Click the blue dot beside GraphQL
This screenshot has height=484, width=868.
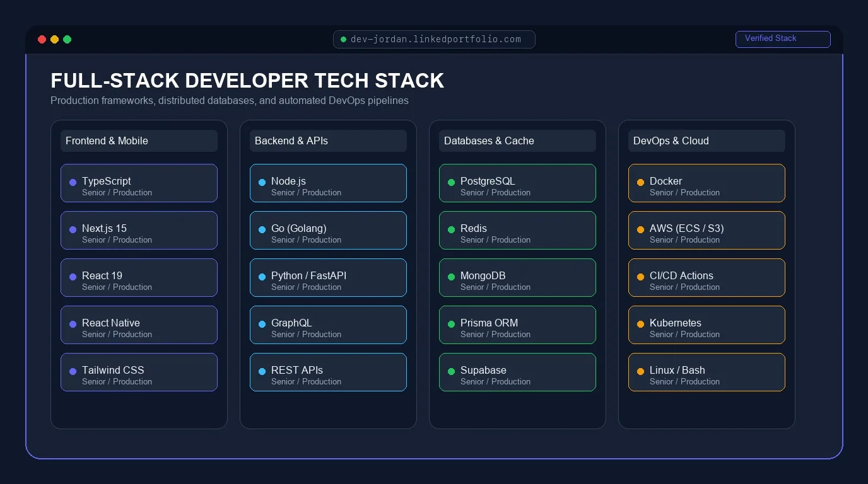[x=262, y=324]
